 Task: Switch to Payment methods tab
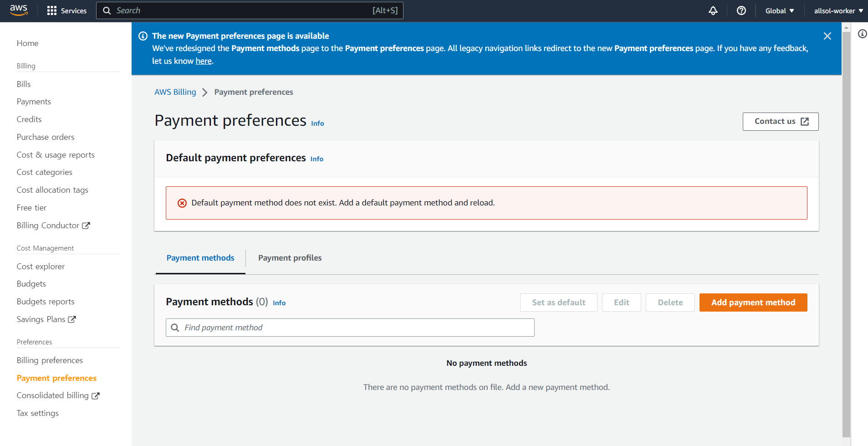200,258
